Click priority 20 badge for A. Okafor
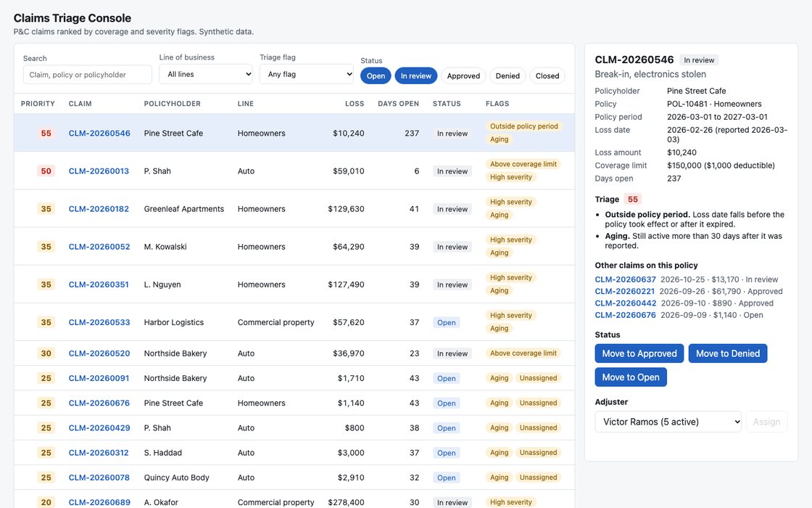 [x=46, y=502]
